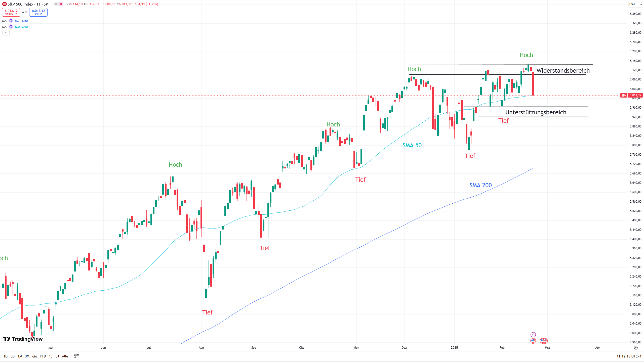Image resolution: width=644 pixels, height=362 pixels.
Task: Click the 5.000,00 price scale label
Action: coord(635,333)
